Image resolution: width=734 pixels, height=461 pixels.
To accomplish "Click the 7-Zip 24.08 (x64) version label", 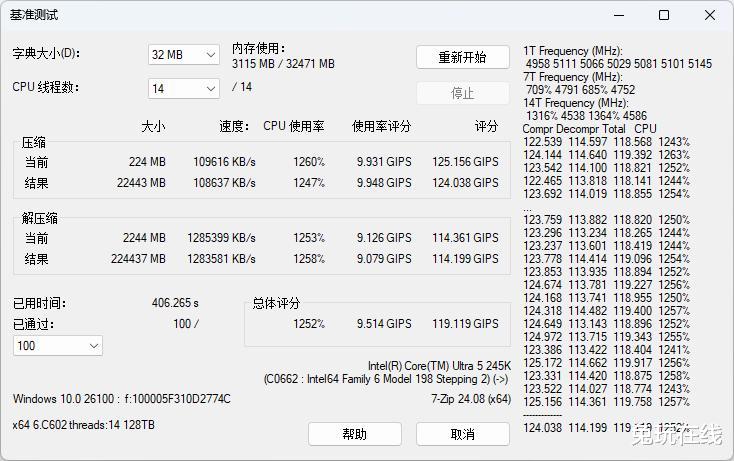I will [x=471, y=399].
